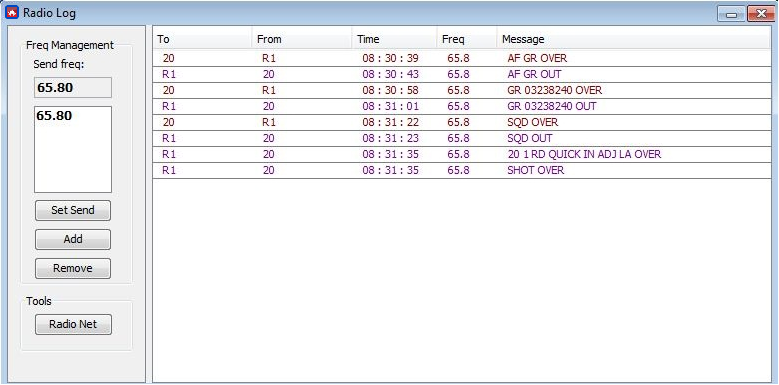Select the GR 03238240 OUT message row
The height and width of the screenshot is (385, 779).
click(x=462, y=106)
